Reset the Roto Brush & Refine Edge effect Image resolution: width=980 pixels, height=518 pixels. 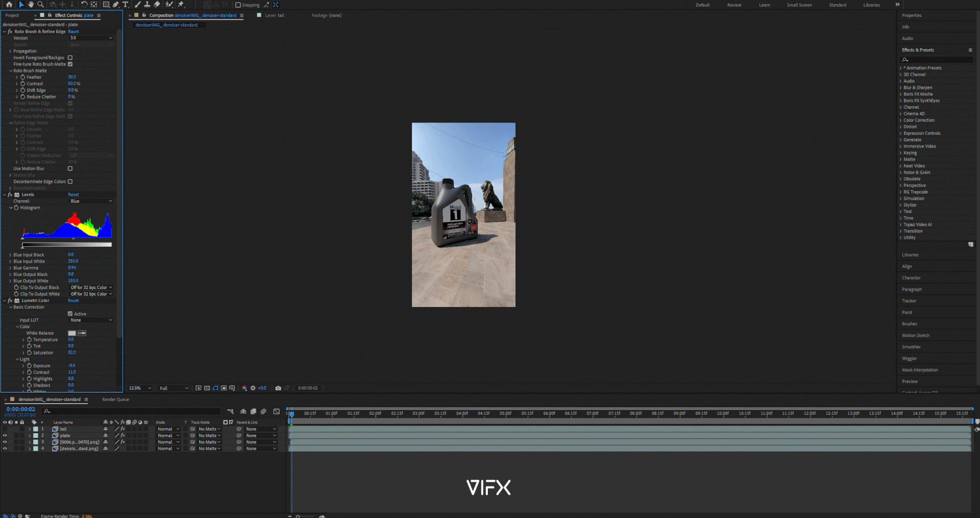[x=73, y=32]
